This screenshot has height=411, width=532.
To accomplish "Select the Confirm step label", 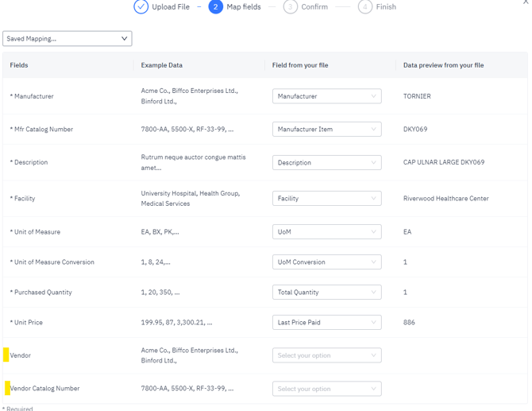I will (x=314, y=7).
